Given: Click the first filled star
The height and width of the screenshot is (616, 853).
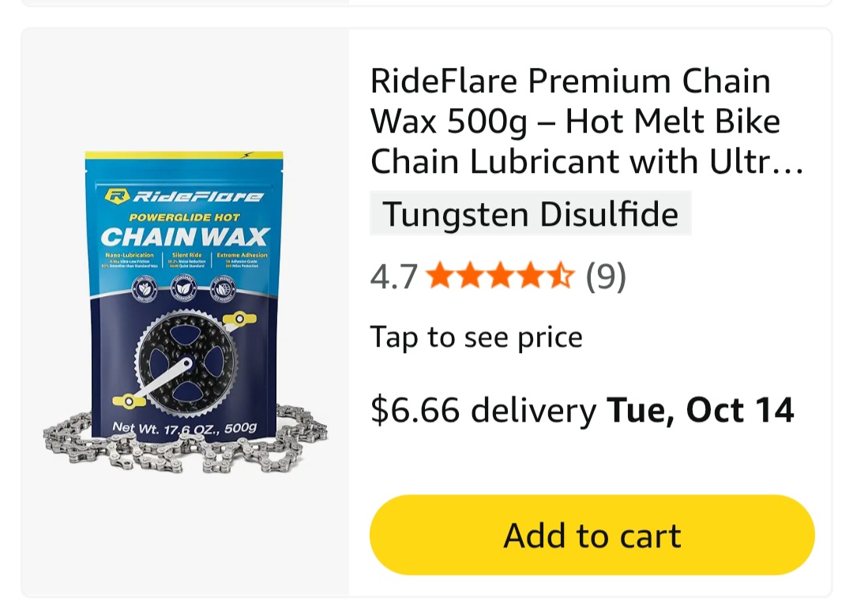Looking at the screenshot, I should point(440,276).
